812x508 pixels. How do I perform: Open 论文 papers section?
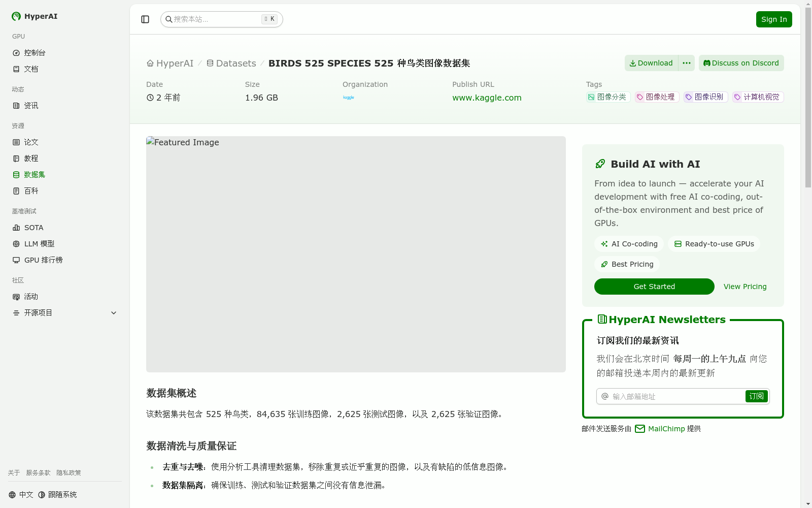pyautogui.click(x=65, y=142)
